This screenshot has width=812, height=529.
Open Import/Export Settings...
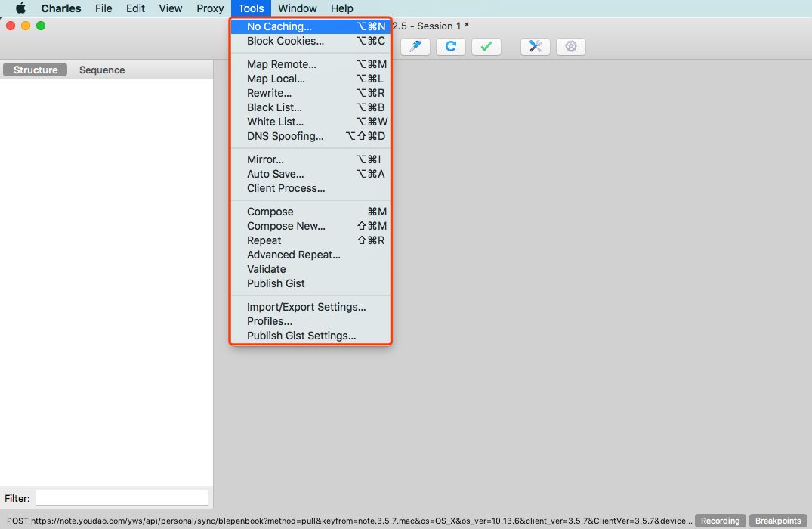[x=310, y=308]
